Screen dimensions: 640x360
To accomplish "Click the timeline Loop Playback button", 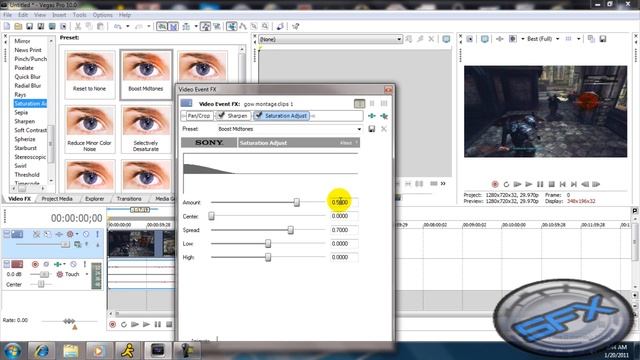I will (124, 324).
